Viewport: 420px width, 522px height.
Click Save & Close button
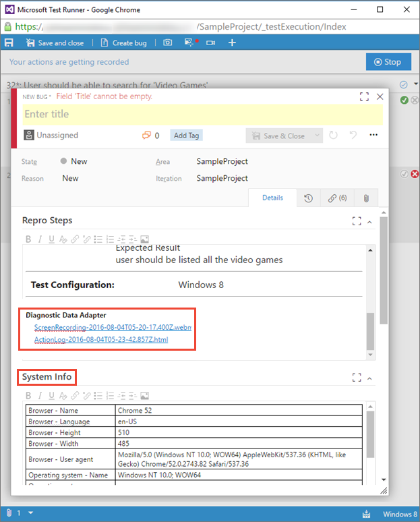278,136
